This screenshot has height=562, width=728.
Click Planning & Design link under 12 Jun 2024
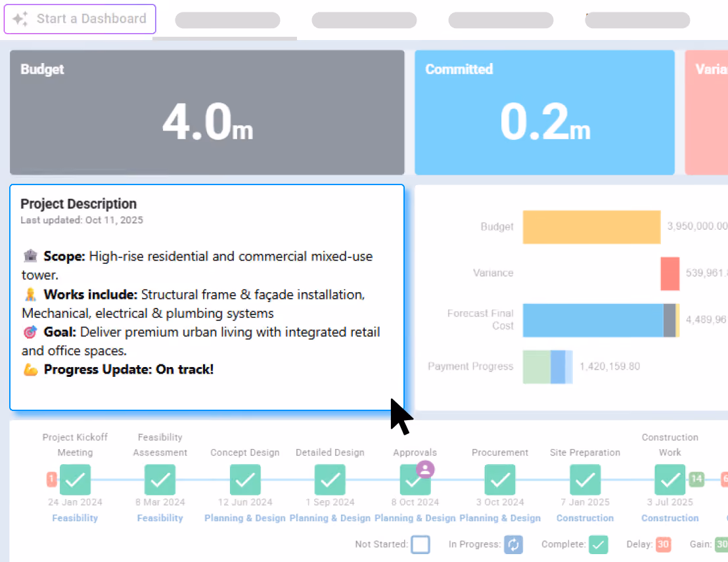point(245,518)
